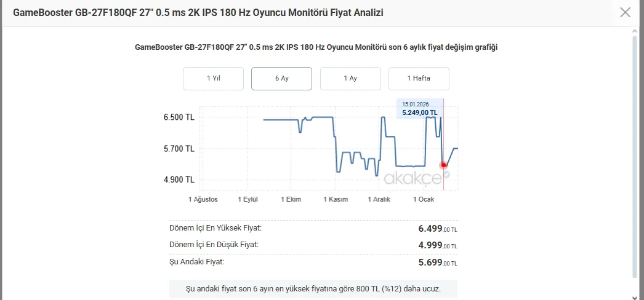Viewport: 644px width, 300px height.
Task: Click the current price 5.699,00 TL
Action: 437,263
